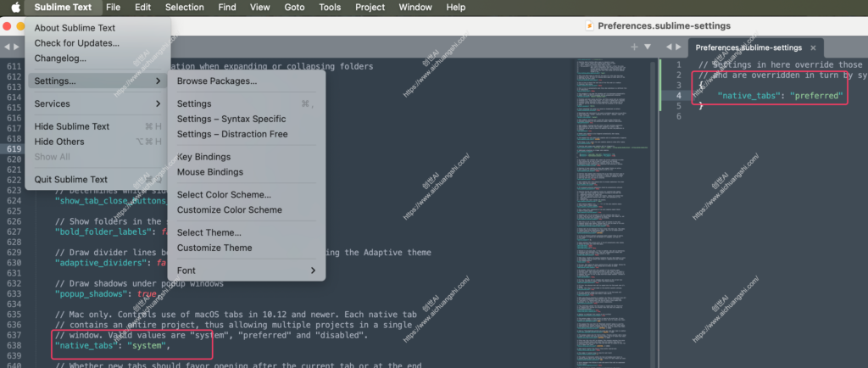Open the Window menu
Viewport: 868px width, 368px height.
coord(415,7)
